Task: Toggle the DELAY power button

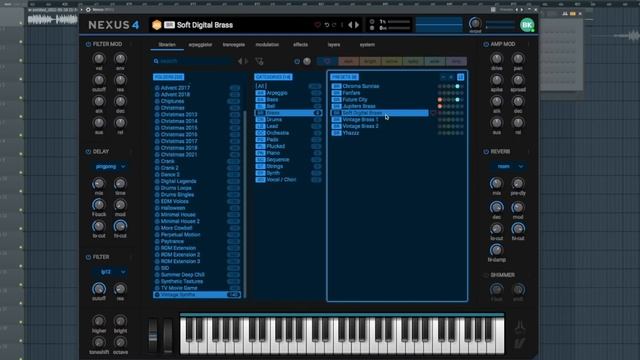Action: pyautogui.click(x=88, y=151)
